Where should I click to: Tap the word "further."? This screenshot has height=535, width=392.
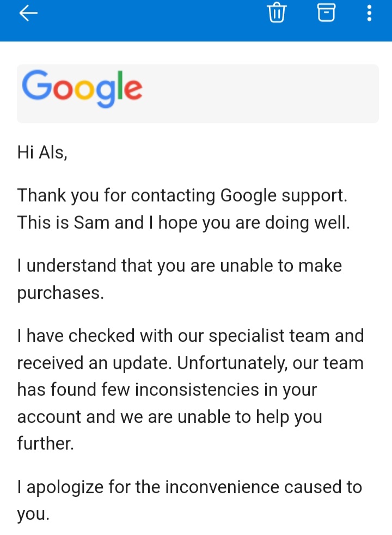(x=45, y=444)
